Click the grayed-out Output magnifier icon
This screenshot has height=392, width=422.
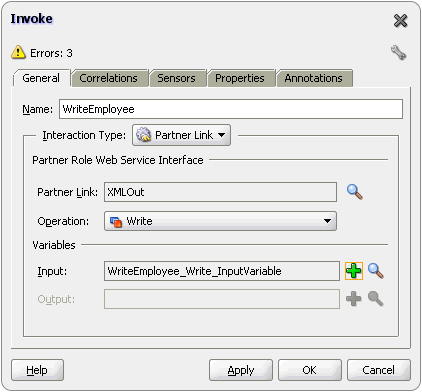tap(376, 299)
